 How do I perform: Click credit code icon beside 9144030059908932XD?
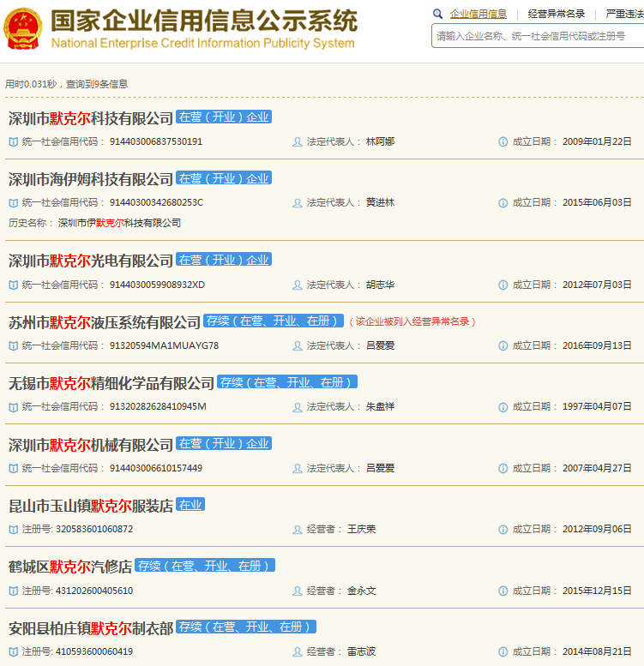(14, 285)
